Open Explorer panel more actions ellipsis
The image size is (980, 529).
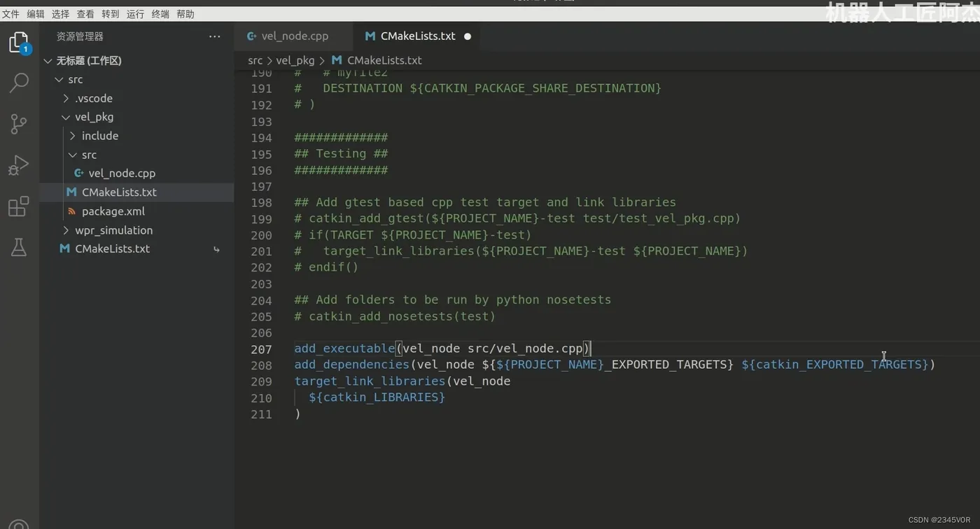click(x=214, y=36)
